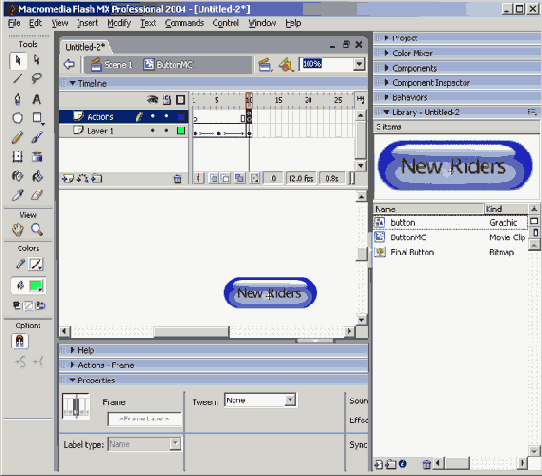This screenshot has height=476, width=542.
Task: Select the Hand tool
Action: (17, 229)
